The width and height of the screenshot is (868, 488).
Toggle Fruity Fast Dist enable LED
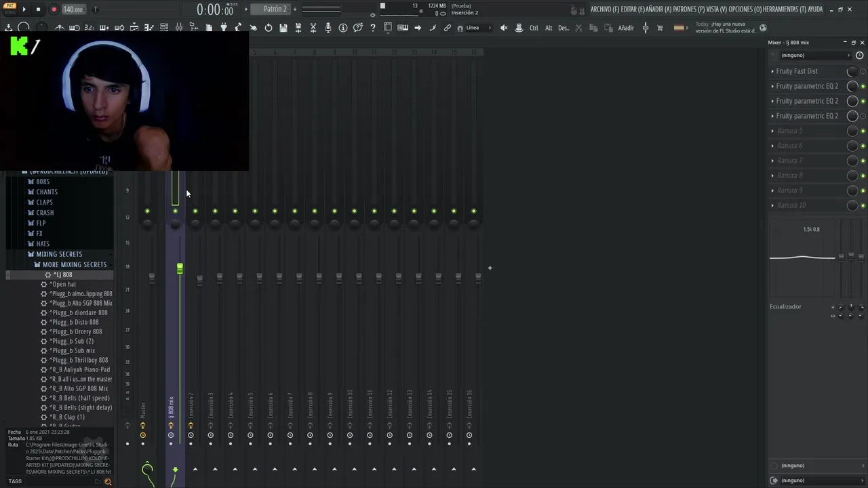[863, 71]
